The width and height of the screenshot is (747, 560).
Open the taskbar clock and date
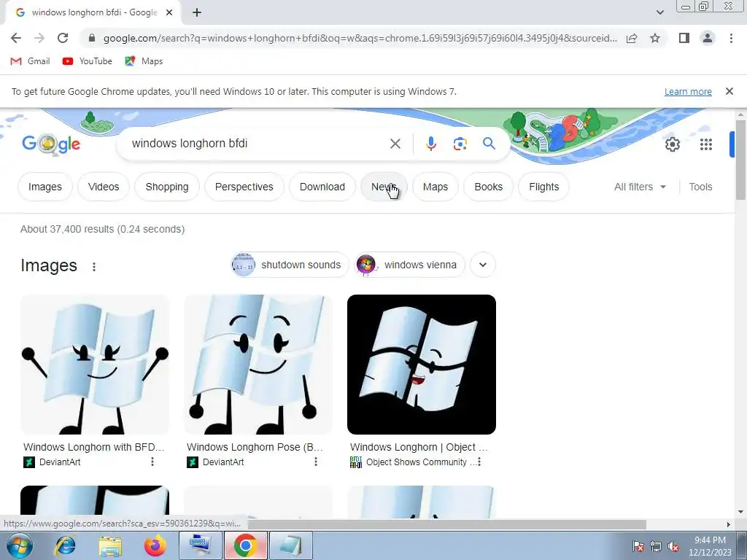(710, 546)
